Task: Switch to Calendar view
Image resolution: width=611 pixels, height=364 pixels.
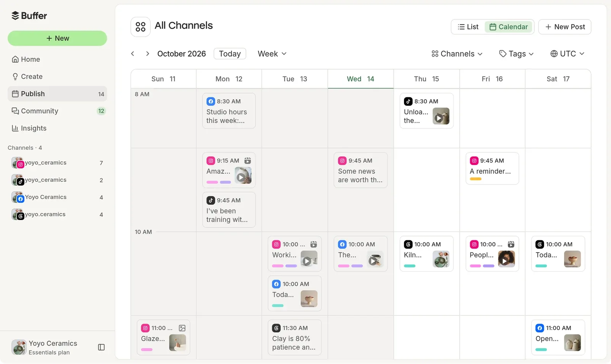Action: [x=509, y=27]
